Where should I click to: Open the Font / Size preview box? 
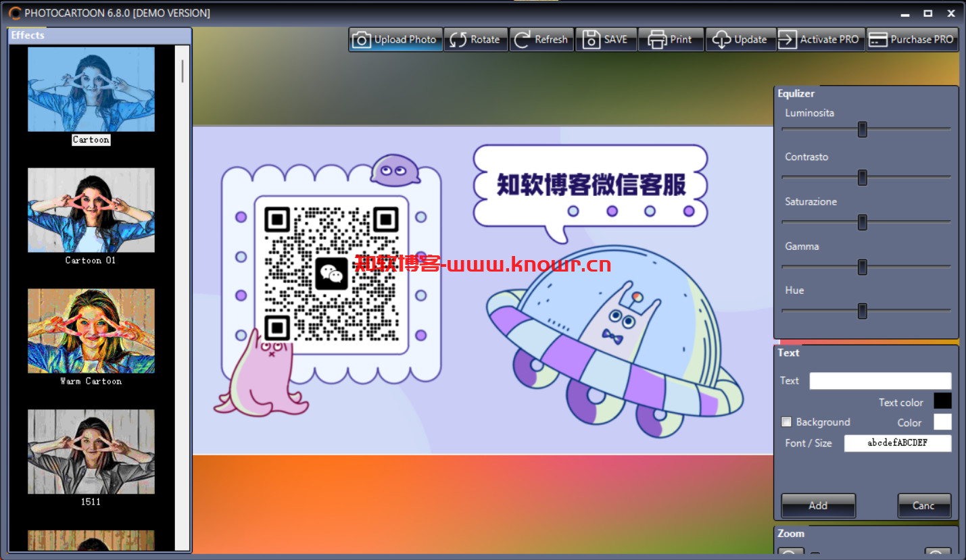[898, 443]
